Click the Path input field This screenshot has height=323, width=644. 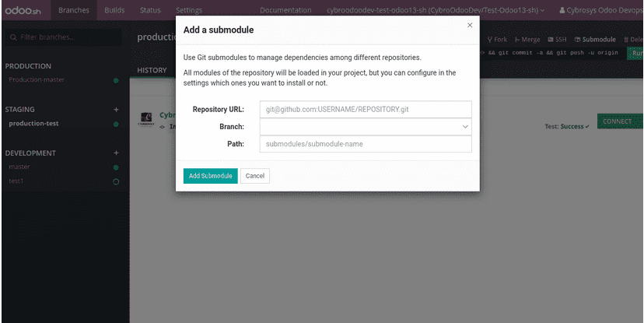click(366, 144)
